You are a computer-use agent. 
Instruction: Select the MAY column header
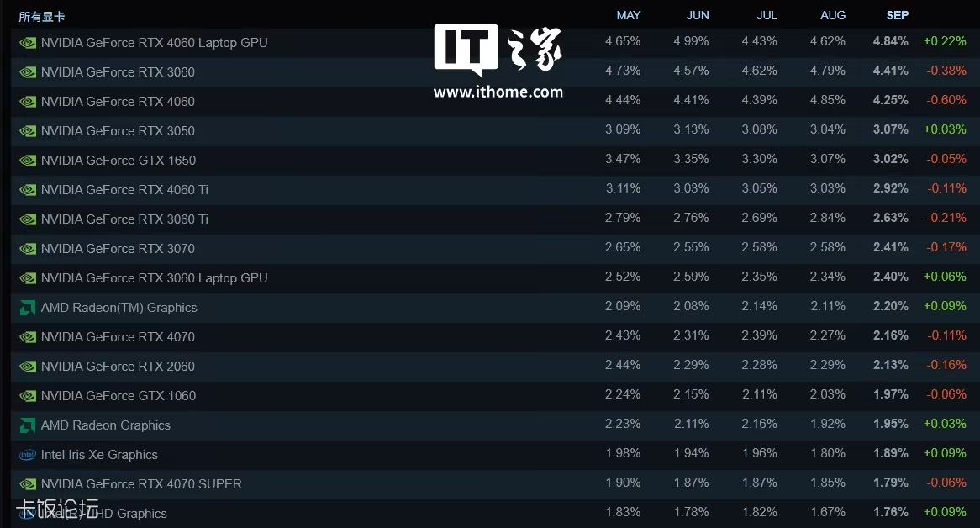click(x=628, y=16)
